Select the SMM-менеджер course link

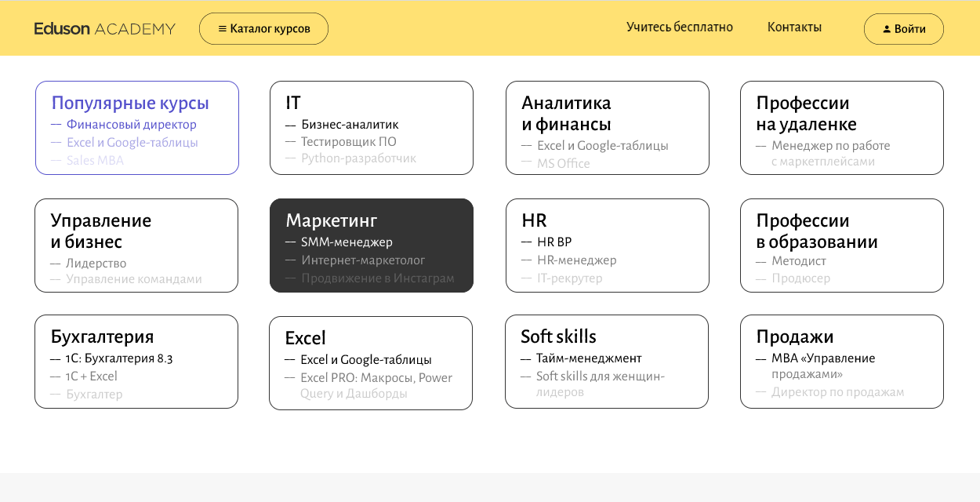click(x=347, y=242)
